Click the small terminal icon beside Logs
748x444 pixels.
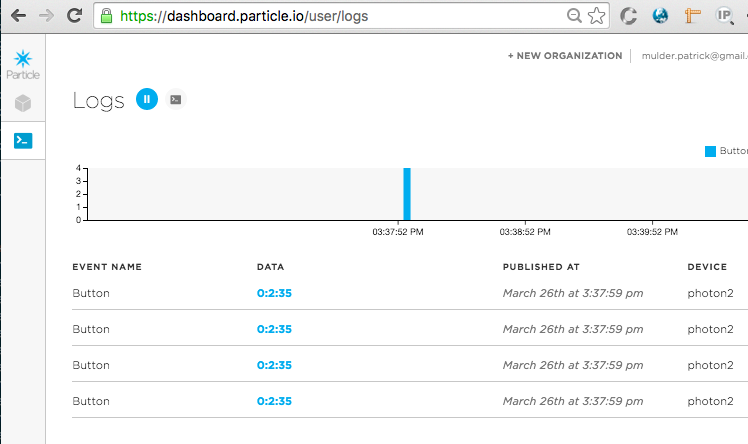(x=176, y=99)
